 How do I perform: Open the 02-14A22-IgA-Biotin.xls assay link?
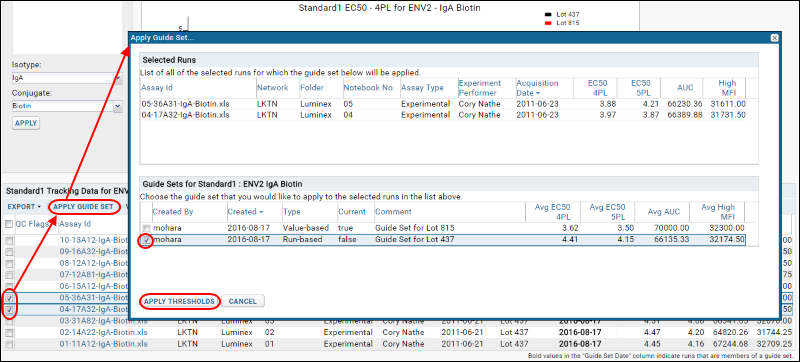click(104, 332)
